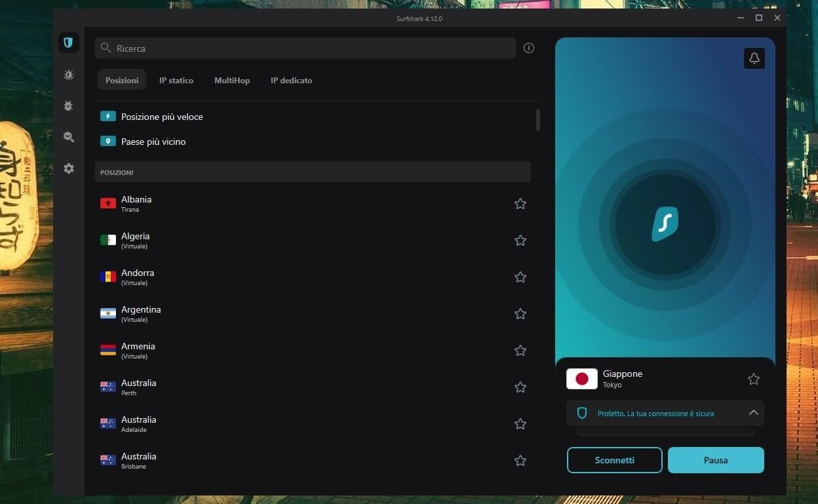
Task: Connect to Australia Brisbane
Action: [x=313, y=461]
